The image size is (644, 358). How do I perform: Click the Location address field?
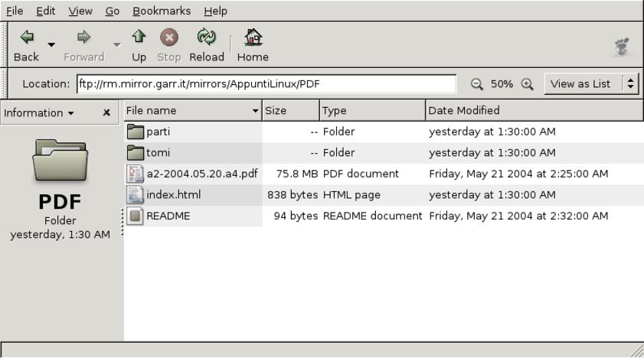(266, 84)
